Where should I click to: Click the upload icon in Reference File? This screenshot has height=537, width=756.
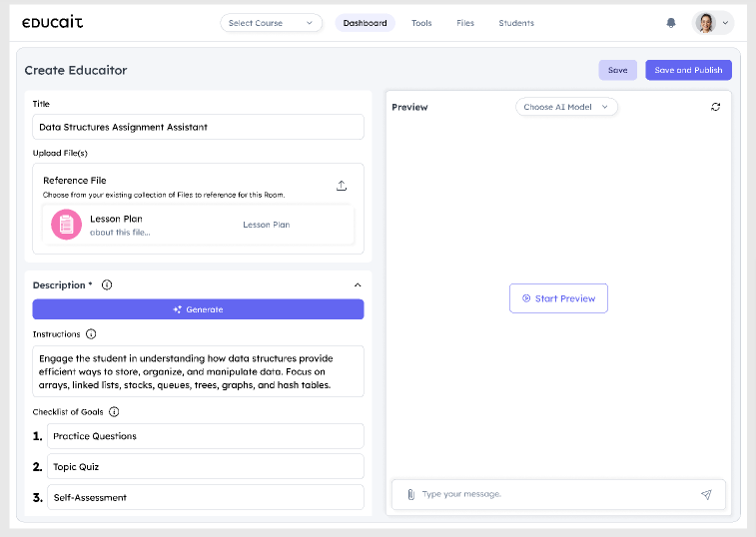pyautogui.click(x=342, y=186)
